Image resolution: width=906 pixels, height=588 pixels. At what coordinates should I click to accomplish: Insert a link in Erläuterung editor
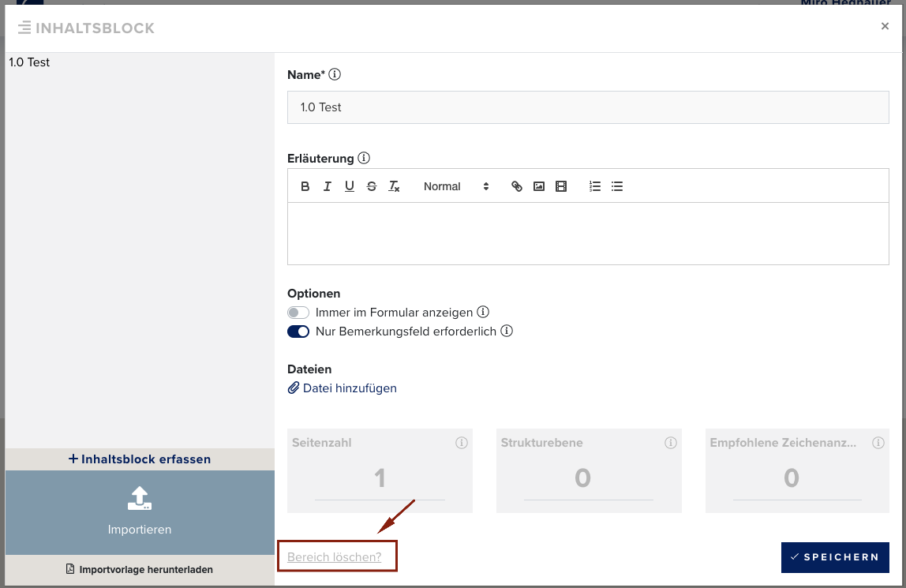click(517, 186)
